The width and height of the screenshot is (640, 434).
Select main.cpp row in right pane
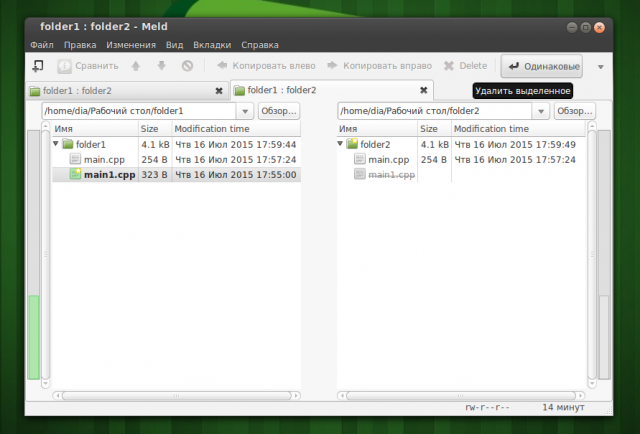(x=461, y=160)
